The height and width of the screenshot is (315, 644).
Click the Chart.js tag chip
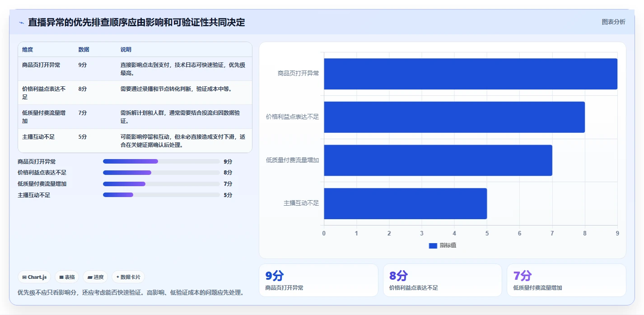(34, 277)
